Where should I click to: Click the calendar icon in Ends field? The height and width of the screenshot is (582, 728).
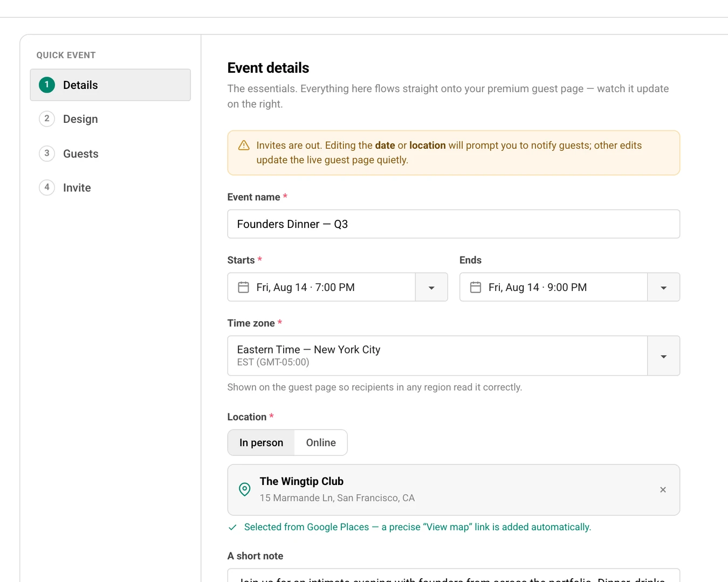[x=476, y=287]
